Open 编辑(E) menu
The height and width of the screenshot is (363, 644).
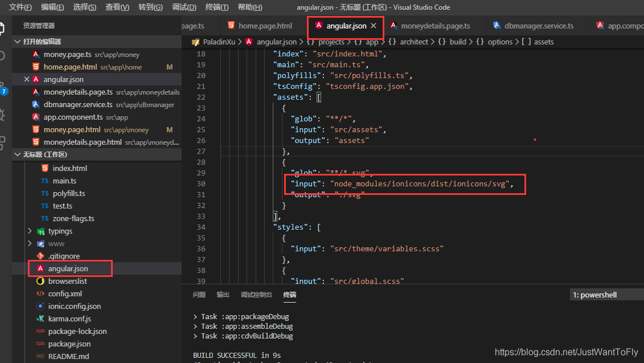click(52, 7)
